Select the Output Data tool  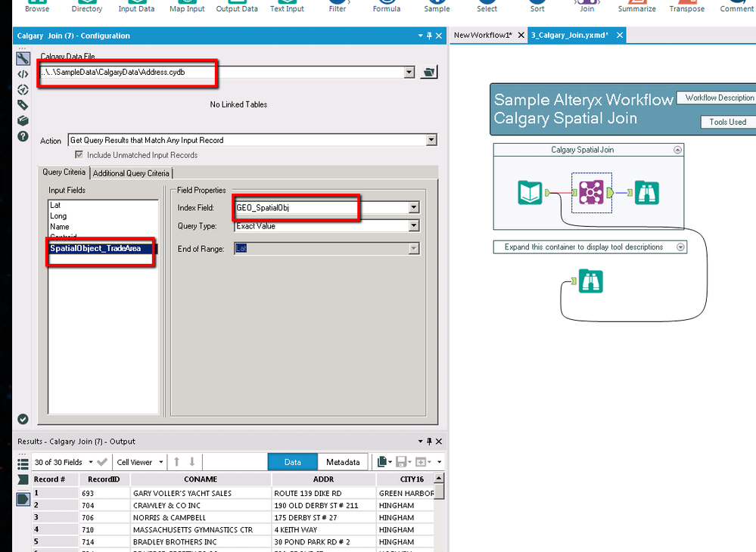coord(237,7)
